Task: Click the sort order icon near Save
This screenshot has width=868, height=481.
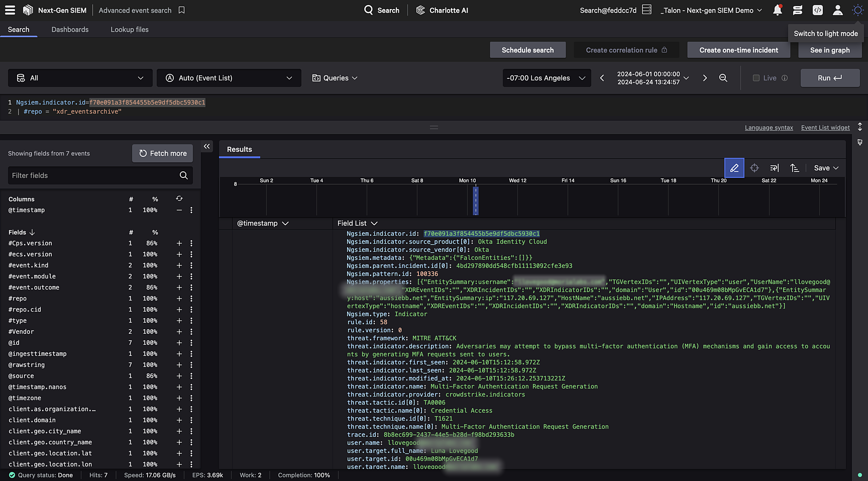Action: click(x=795, y=168)
